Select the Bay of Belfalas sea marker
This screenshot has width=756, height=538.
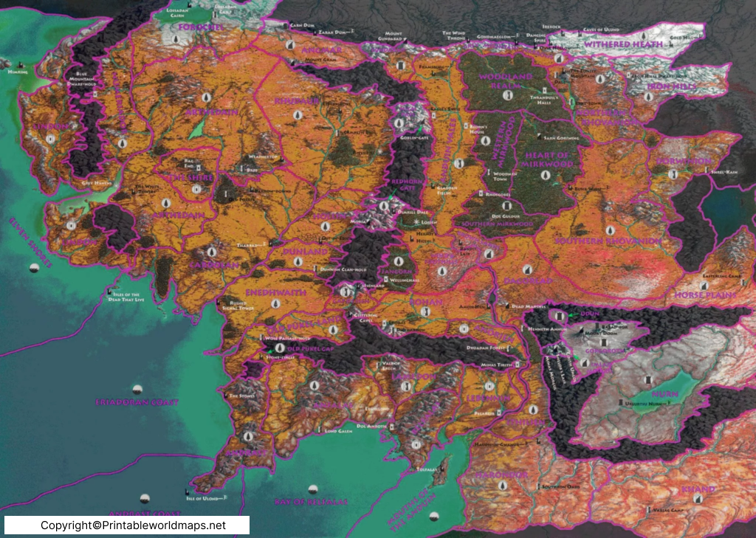[x=313, y=489]
